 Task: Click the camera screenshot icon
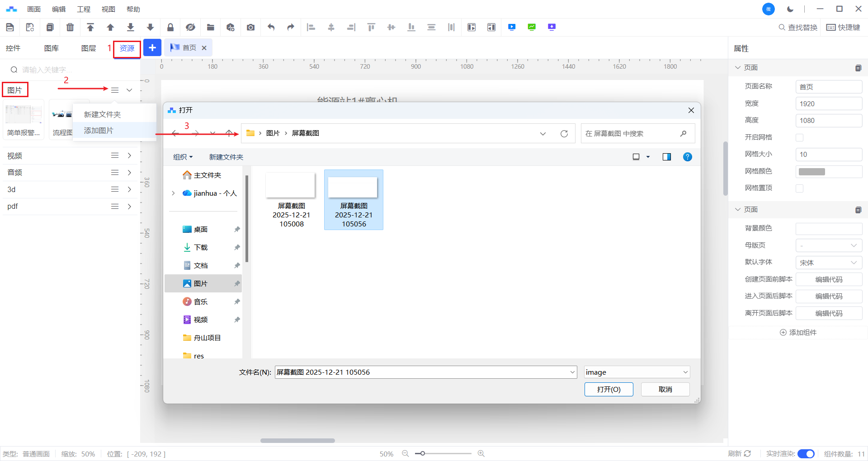pyautogui.click(x=250, y=27)
